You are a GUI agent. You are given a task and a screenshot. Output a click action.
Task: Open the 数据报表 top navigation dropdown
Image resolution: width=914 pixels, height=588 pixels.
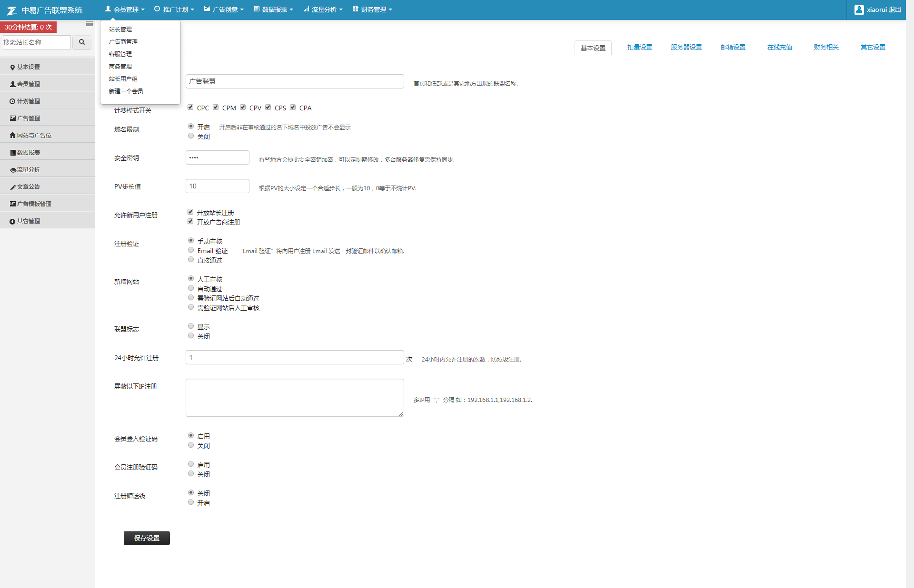point(274,10)
